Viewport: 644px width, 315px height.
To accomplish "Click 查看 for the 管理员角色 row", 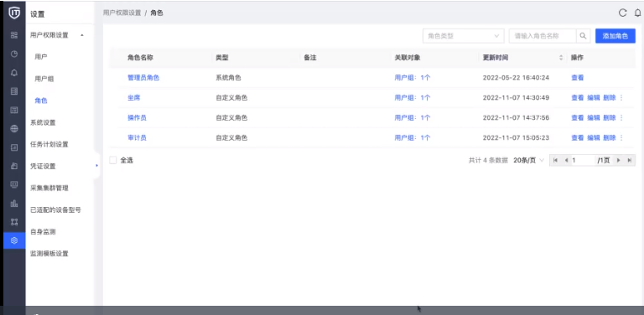I will (x=577, y=78).
